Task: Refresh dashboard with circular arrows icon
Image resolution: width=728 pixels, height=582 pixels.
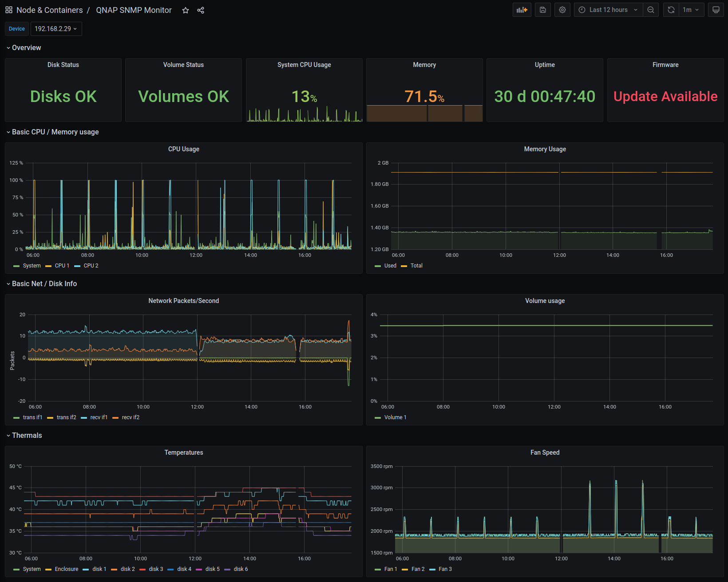Action: tap(671, 10)
